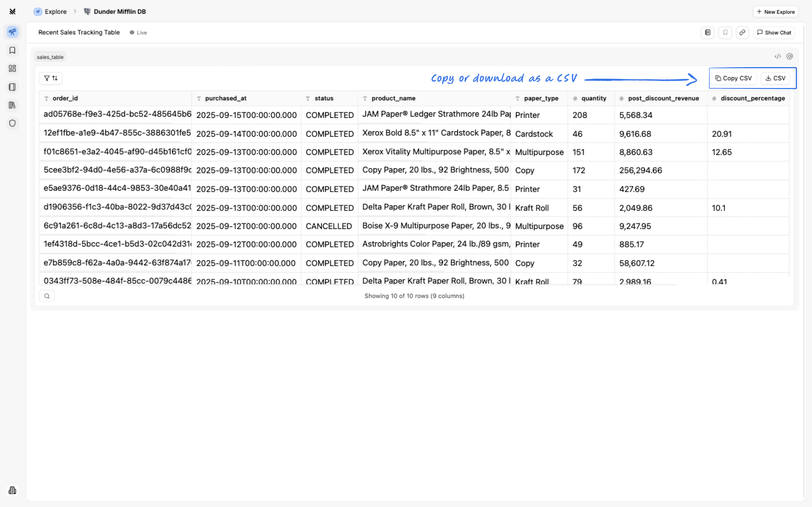Go to Explore via the breadcrumb

(x=55, y=11)
